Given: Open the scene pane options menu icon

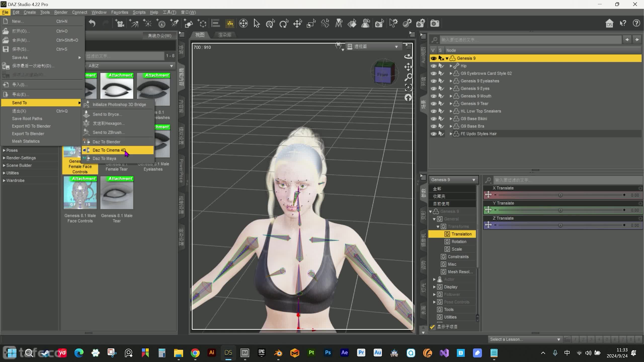Looking at the screenshot, I should click(x=423, y=36).
